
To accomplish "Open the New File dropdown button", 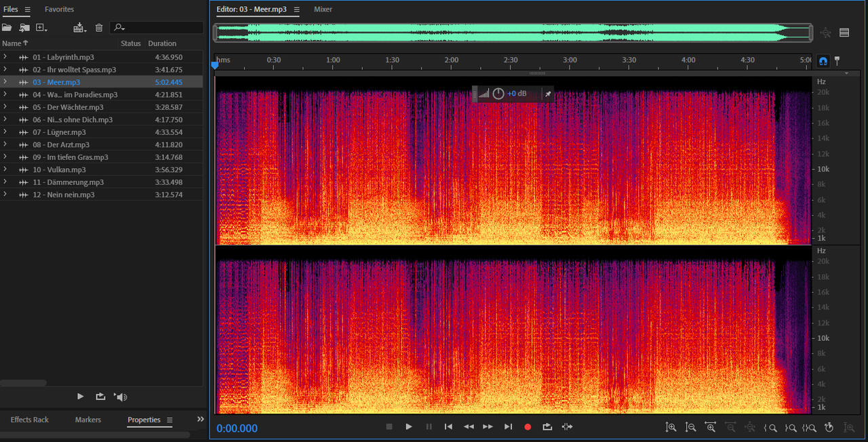I will click(x=41, y=27).
